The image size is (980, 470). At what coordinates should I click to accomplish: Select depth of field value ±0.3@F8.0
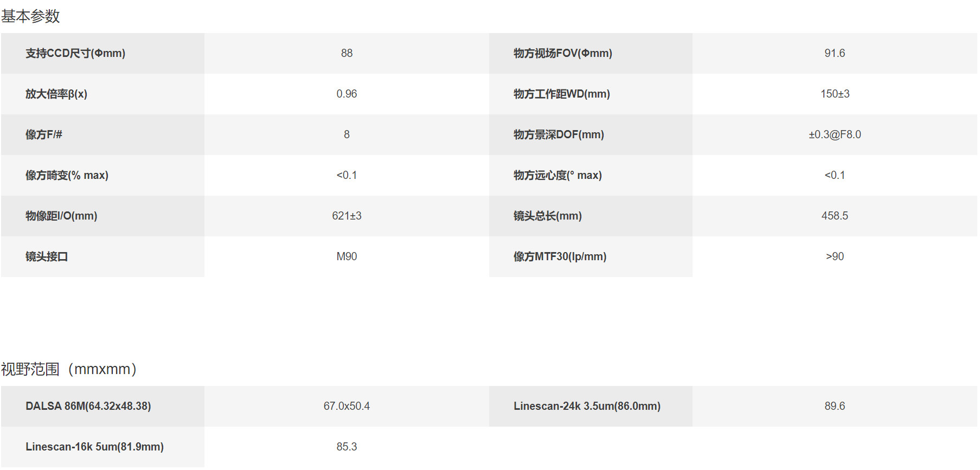835,134
